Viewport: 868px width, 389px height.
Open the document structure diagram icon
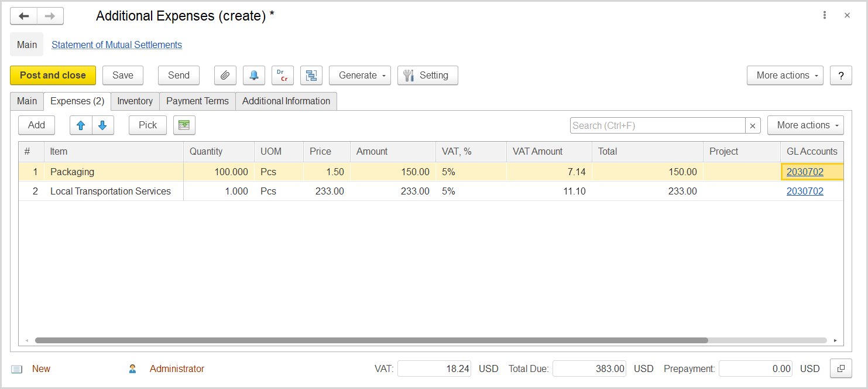(311, 75)
